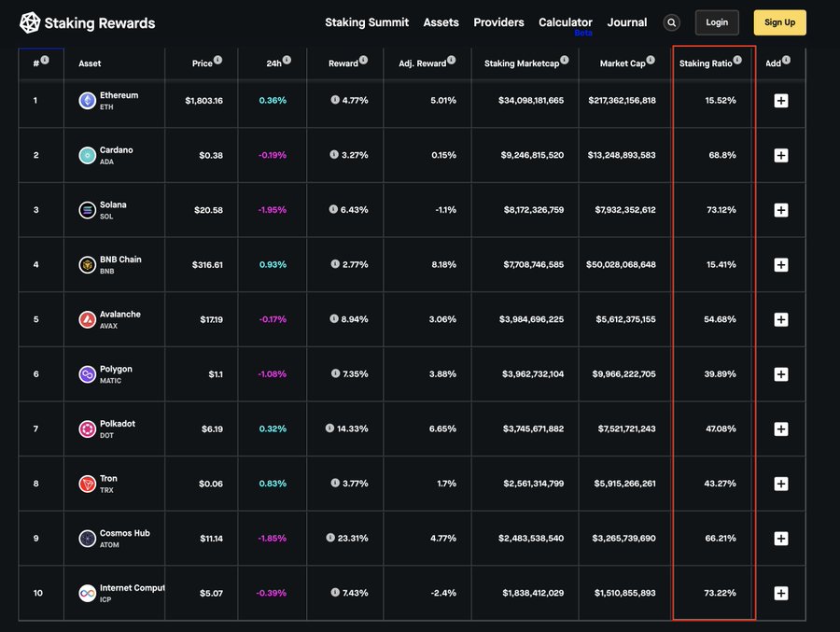Screen dimensions: 840x632
Task: Add Solana with its plus icon
Action: 781,210
